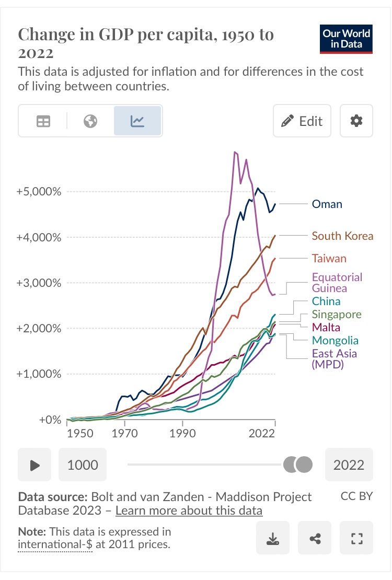392x580 pixels.
Task: Click the end-year slider handle
Action: 305,465
